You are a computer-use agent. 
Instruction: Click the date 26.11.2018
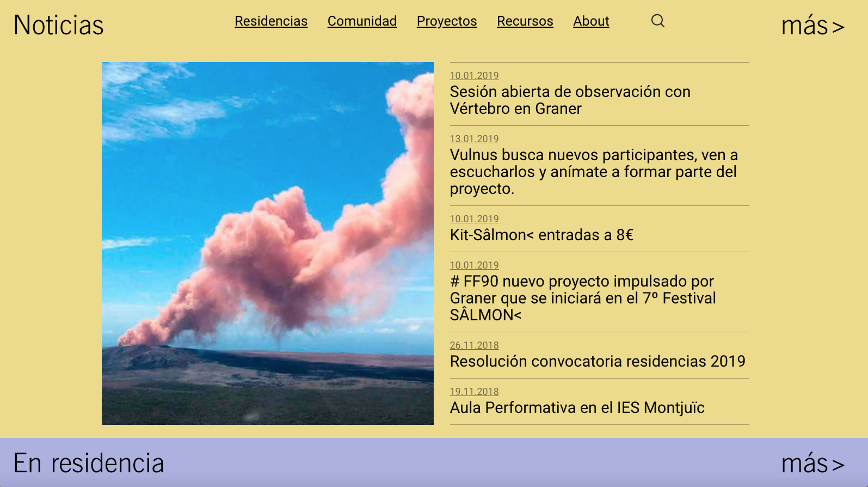tap(474, 345)
